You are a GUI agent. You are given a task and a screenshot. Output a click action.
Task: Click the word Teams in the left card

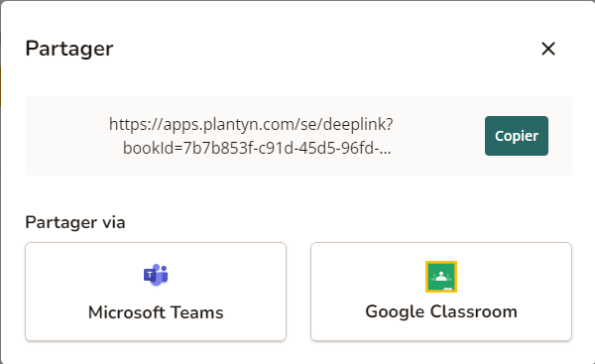pyautogui.click(x=196, y=312)
